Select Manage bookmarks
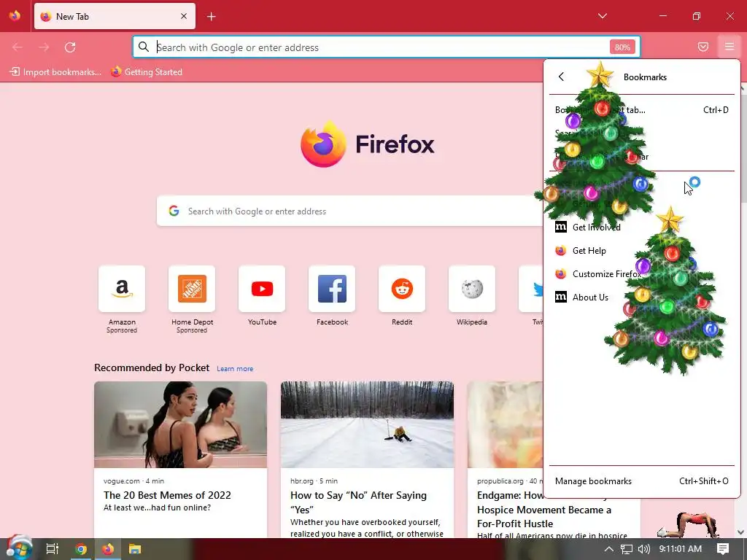 [642, 481]
